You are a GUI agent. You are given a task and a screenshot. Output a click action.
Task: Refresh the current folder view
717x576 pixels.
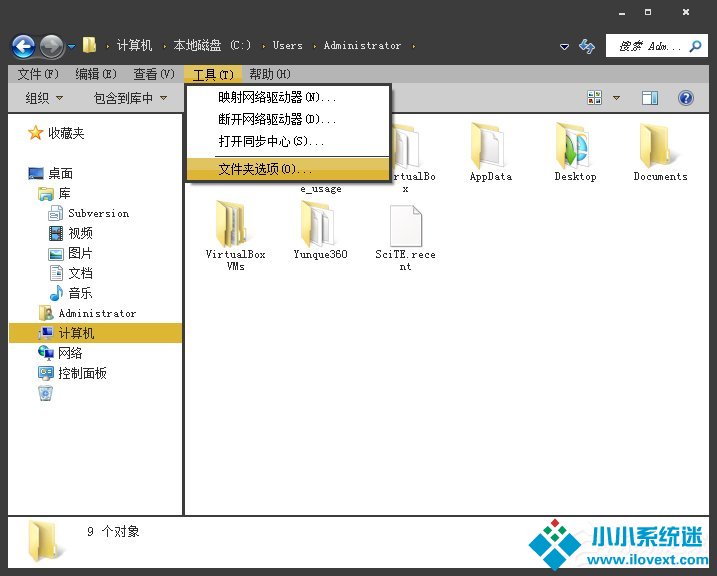pyautogui.click(x=587, y=46)
